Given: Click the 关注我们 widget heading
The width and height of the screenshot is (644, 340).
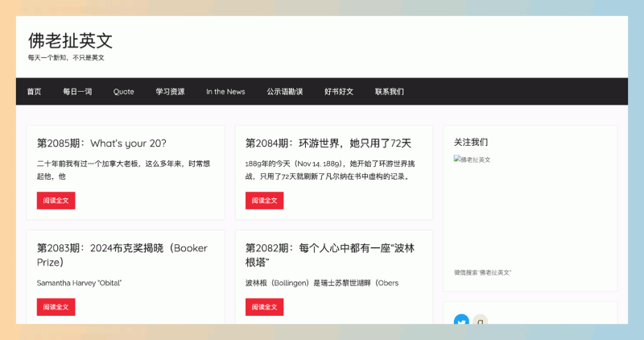Looking at the screenshot, I should [x=471, y=143].
